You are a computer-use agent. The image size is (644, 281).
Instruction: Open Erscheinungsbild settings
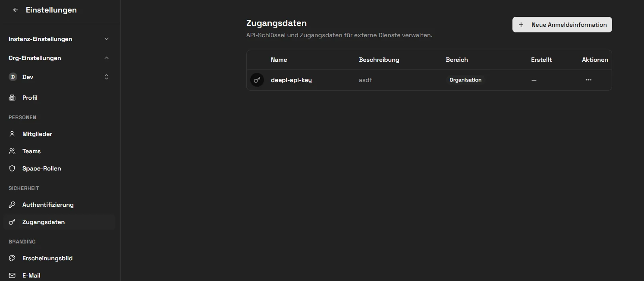[x=59, y=258]
